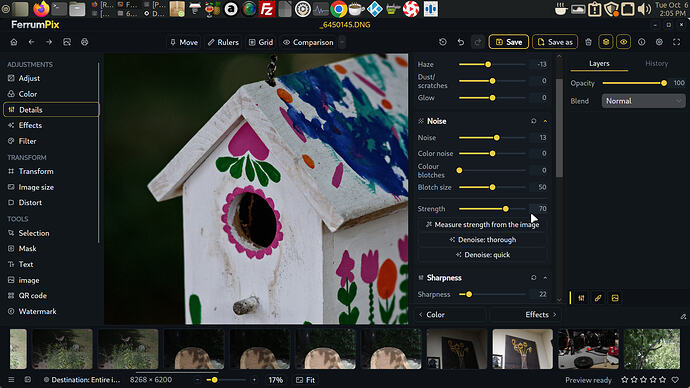Click the zoom-out minus button
The height and width of the screenshot is (388, 690).
198,380
